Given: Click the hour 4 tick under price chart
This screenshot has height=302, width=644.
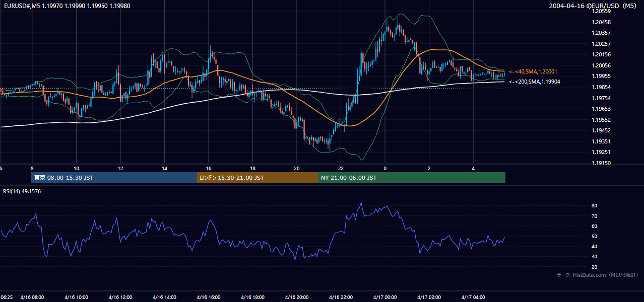Looking at the screenshot, I should point(473,168).
